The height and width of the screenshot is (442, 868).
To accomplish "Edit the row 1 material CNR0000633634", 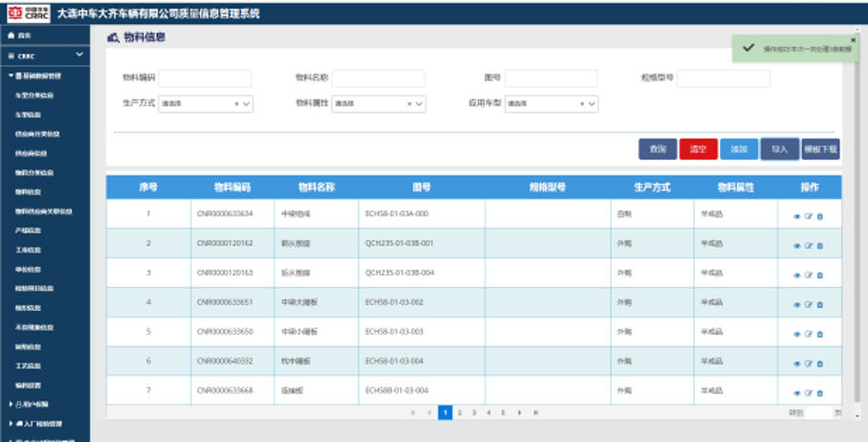I will 808,216.
